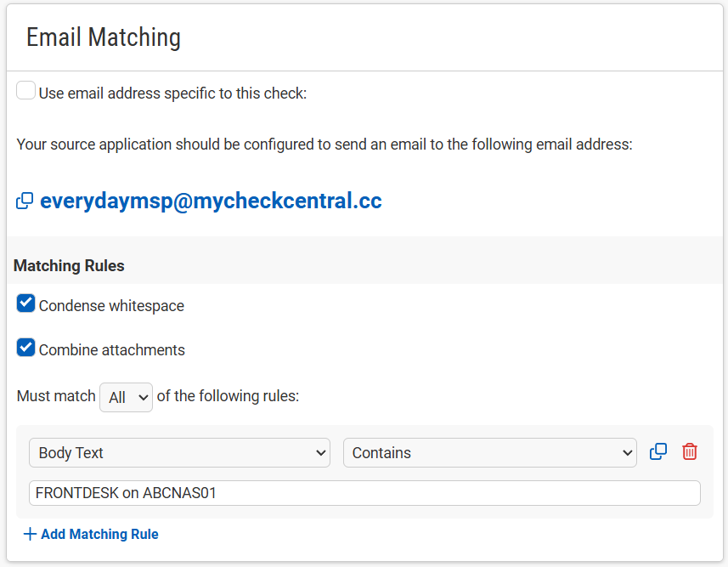Delete the rule using the red trash icon

point(690,451)
